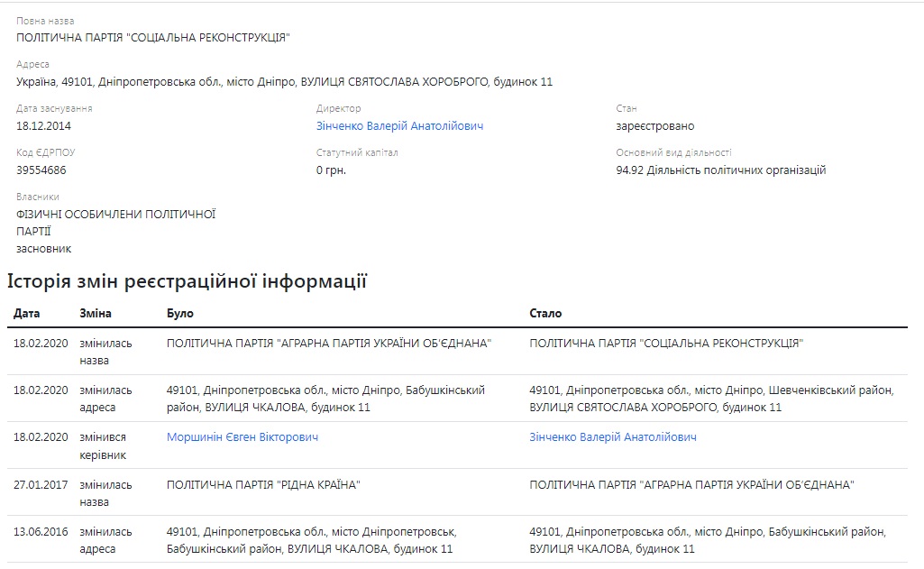The height and width of the screenshot is (569, 924).
Task: Click the statutory capital value 0 грн.
Action: (x=331, y=170)
